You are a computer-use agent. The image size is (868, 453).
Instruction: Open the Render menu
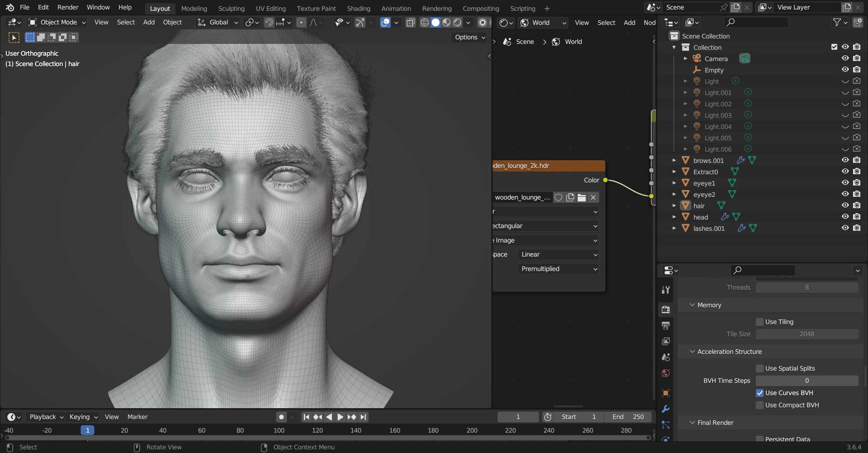67,7
